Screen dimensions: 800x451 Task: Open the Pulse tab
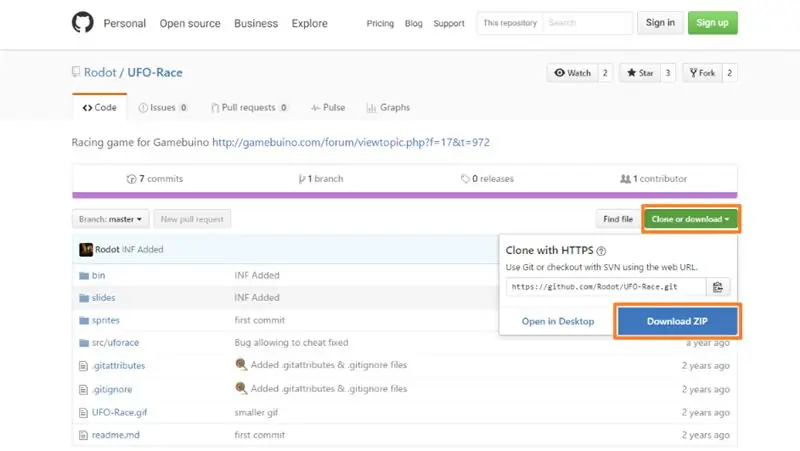pyautogui.click(x=328, y=108)
